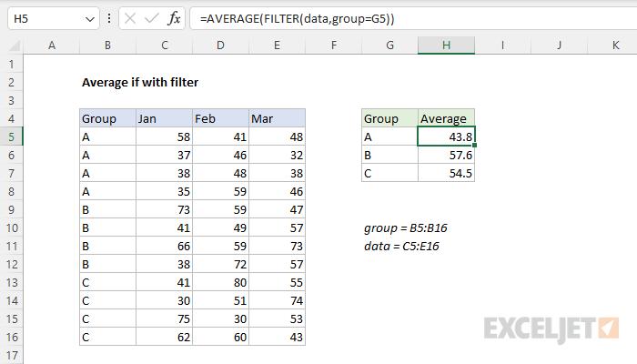The image size is (637, 364).
Task: Select Jan value 66 in row 11
Action: [x=164, y=247]
